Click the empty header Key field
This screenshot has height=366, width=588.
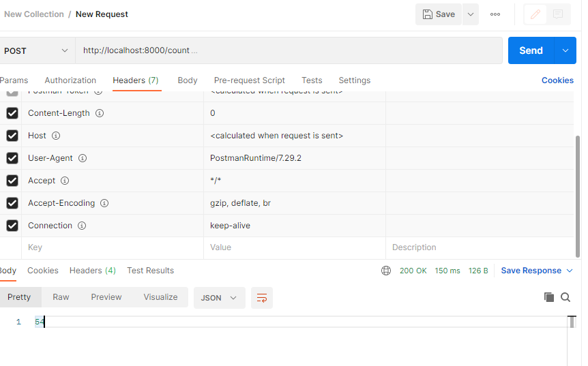coord(113,247)
